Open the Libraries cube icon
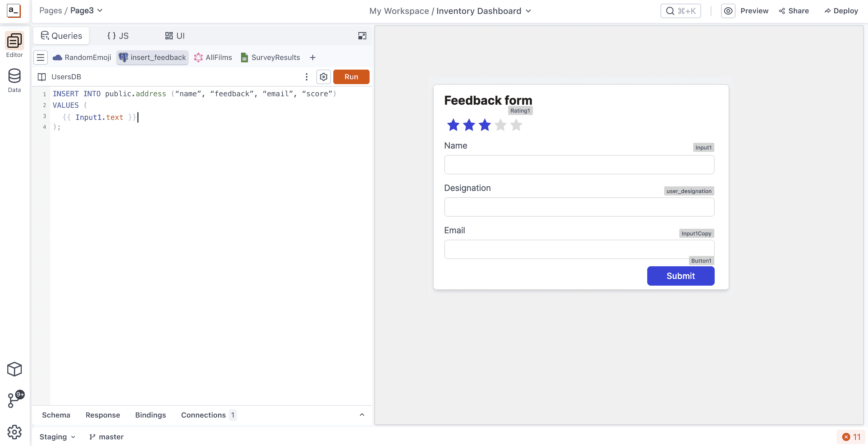 14,369
